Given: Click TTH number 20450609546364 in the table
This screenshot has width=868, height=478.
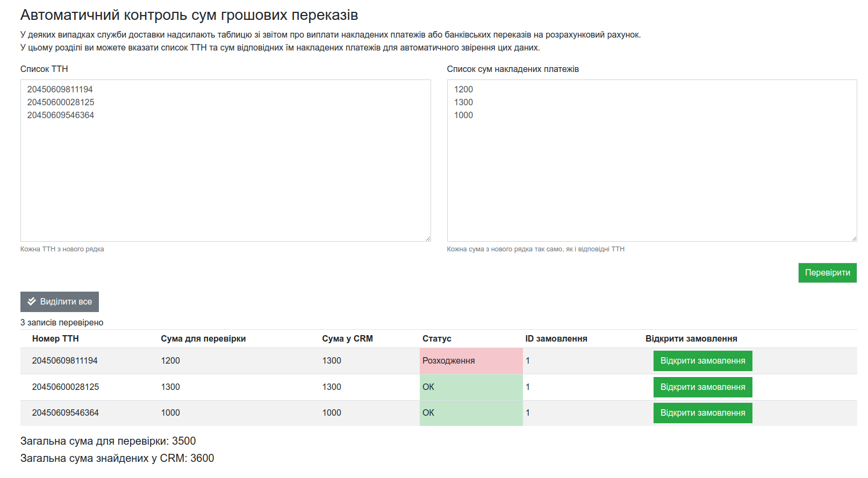Looking at the screenshot, I should [x=65, y=413].
